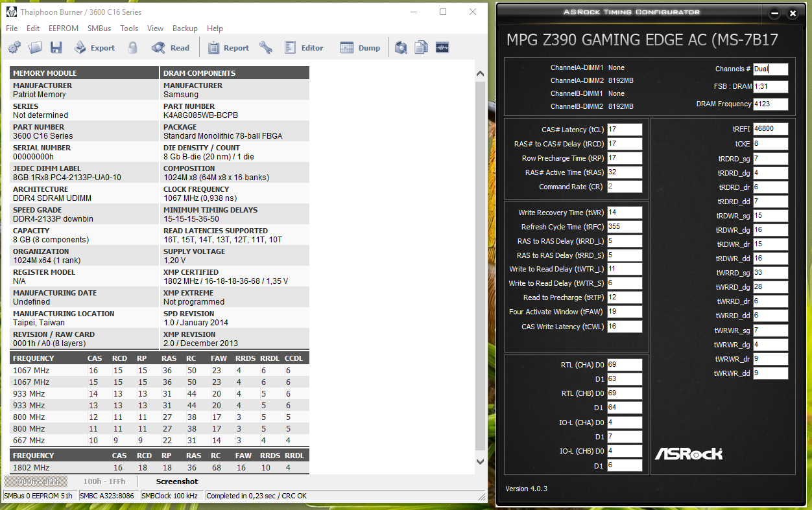The width and height of the screenshot is (812, 510).
Task: Click the CAS# Latency (tCL) field
Action: coord(625,130)
